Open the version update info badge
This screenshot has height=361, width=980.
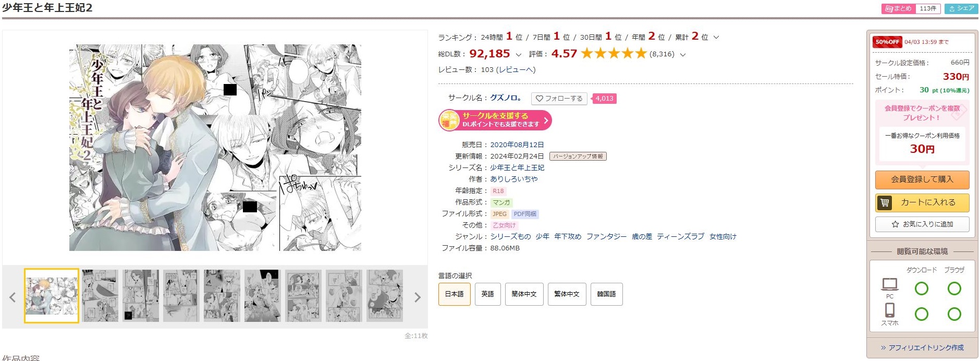coord(578,156)
